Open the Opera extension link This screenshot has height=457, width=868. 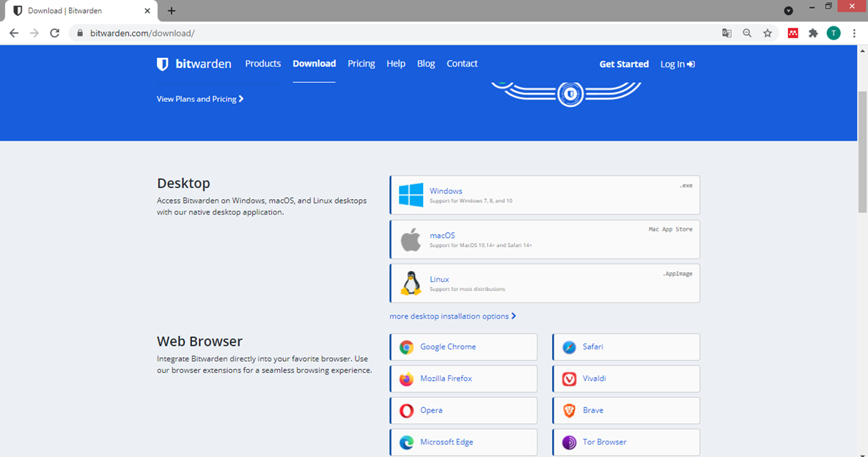463,411
